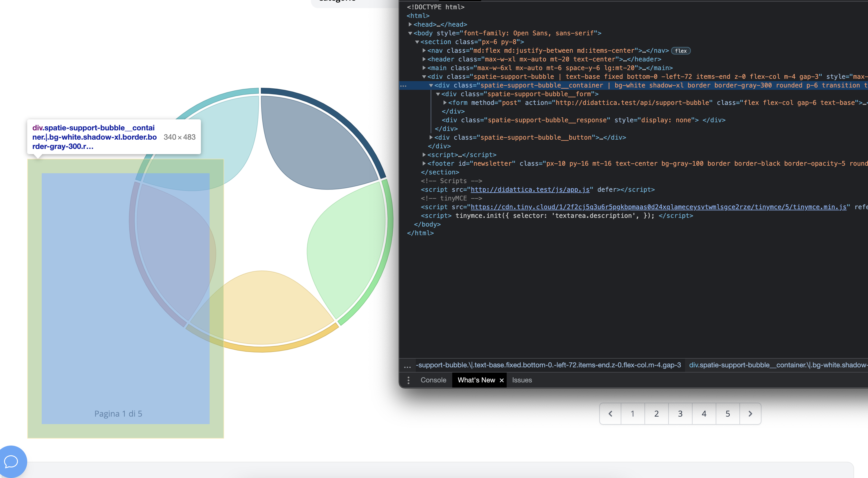The height and width of the screenshot is (478, 868).
Task: Collapse the spatie-support-bubble div node
Action: coord(424,77)
